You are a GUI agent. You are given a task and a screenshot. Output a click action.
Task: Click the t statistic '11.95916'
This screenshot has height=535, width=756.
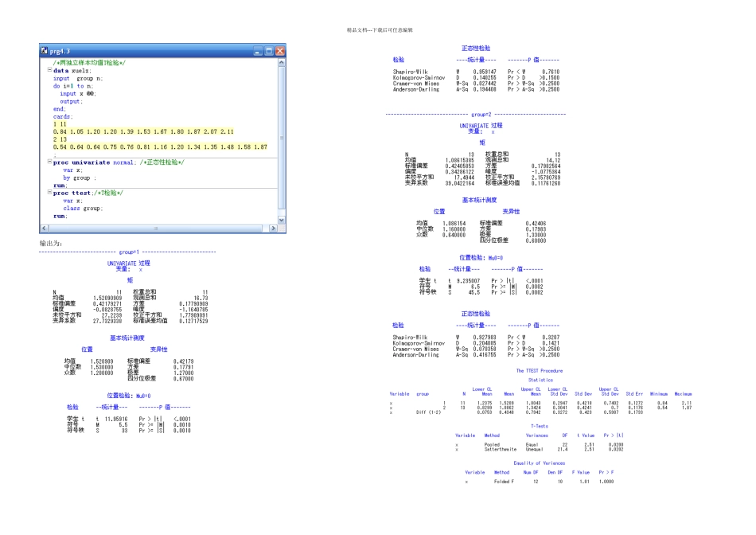pyautogui.click(x=116, y=420)
